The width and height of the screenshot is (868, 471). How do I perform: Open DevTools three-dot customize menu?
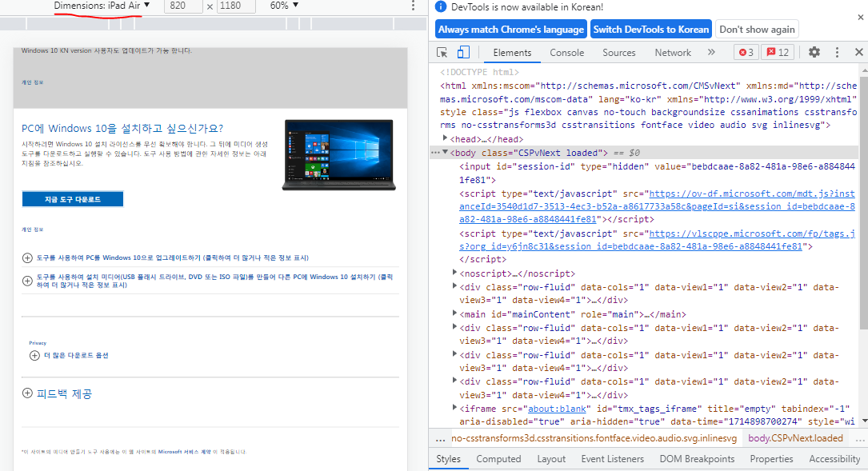[837, 52]
